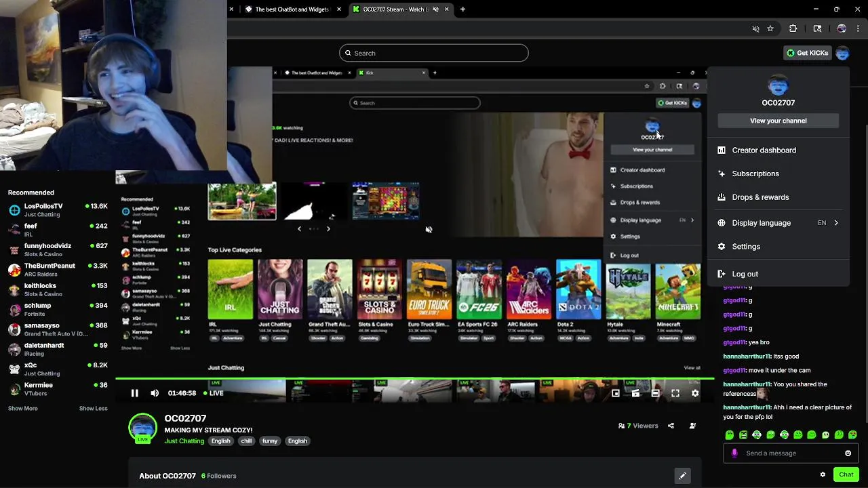The height and width of the screenshot is (488, 868).
Task: Focus the Send a message field
Action: pos(791,453)
